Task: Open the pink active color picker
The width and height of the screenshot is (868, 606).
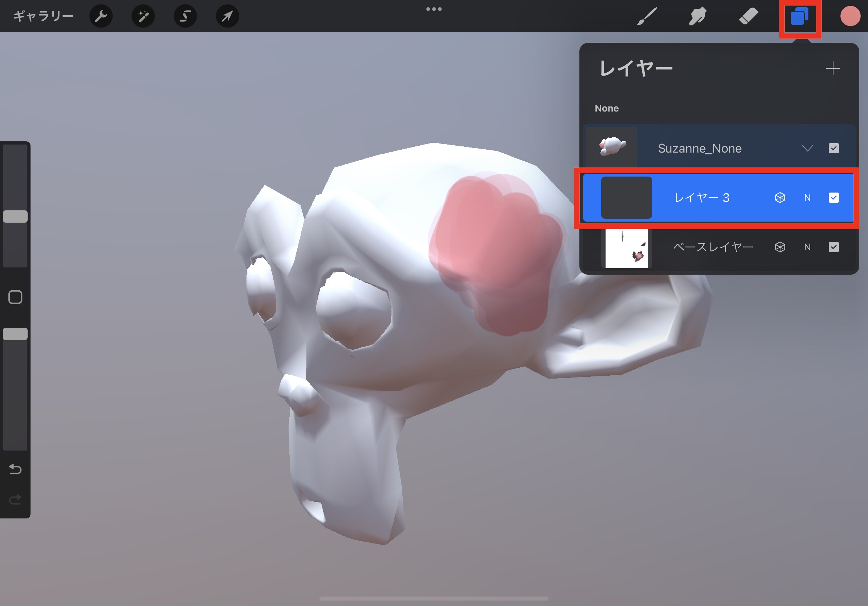Action: click(850, 16)
